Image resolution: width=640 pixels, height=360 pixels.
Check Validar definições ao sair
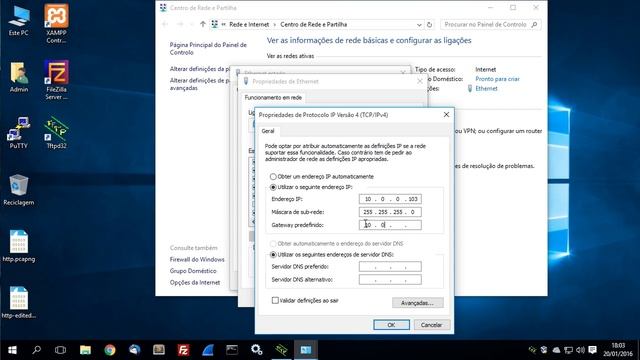pyautogui.click(x=275, y=300)
